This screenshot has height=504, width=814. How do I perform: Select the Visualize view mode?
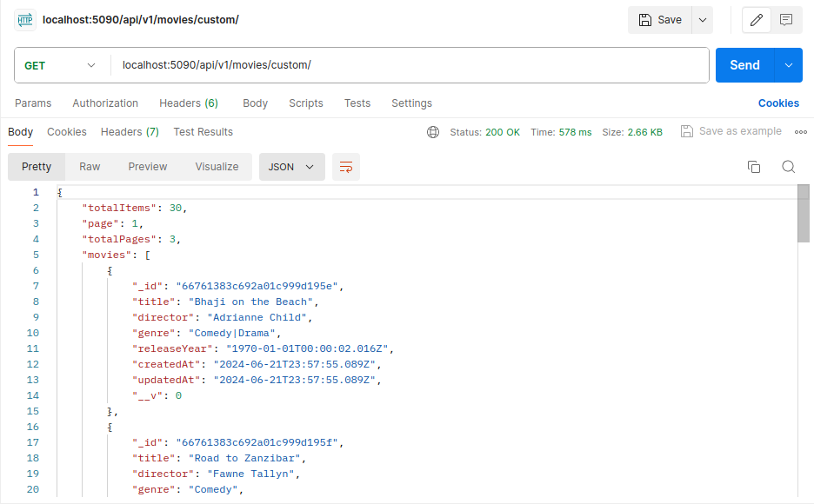point(217,167)
